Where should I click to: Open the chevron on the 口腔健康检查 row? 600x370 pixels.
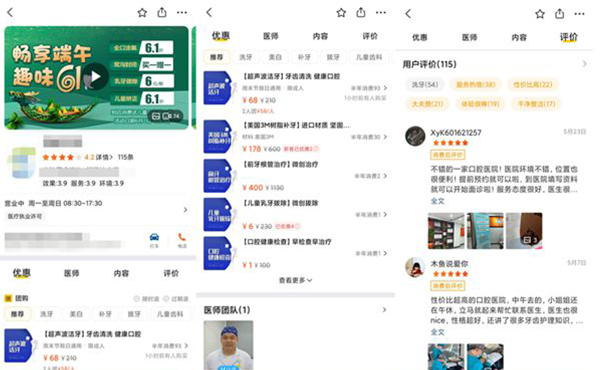pos(385,253)
